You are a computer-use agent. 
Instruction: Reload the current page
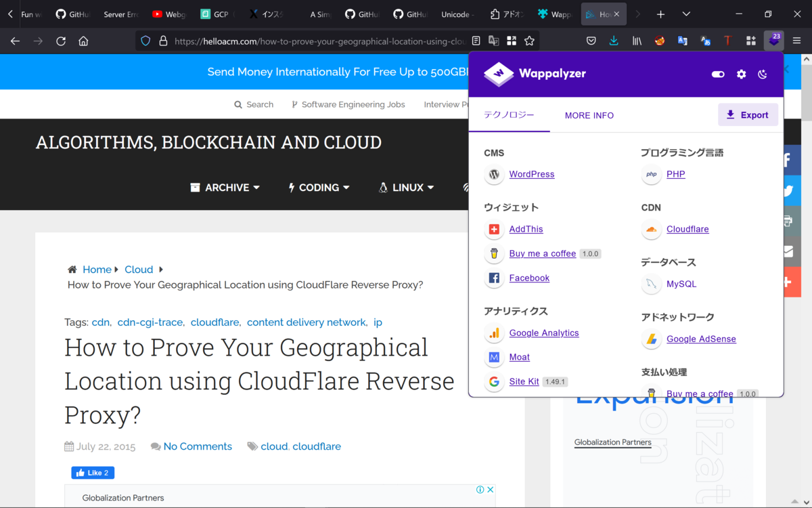click(61, 41)
